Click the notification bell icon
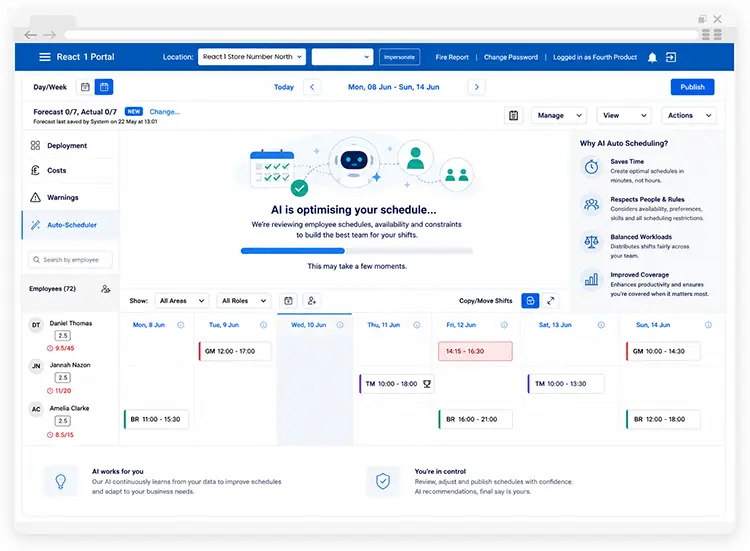The height and width of the screenshot is (551, 750). (x=652, y=57)
